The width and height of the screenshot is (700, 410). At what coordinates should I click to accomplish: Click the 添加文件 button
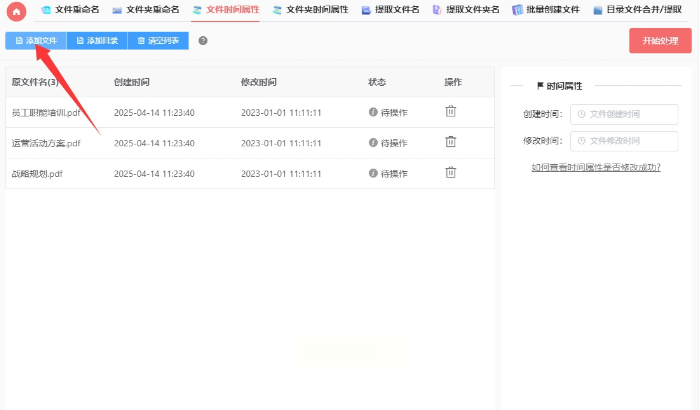click(x=35, y=41)
